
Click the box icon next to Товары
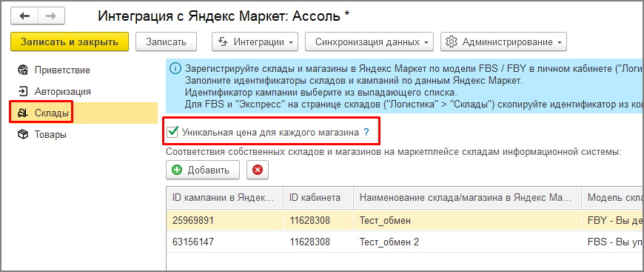[x=23, y=135]
